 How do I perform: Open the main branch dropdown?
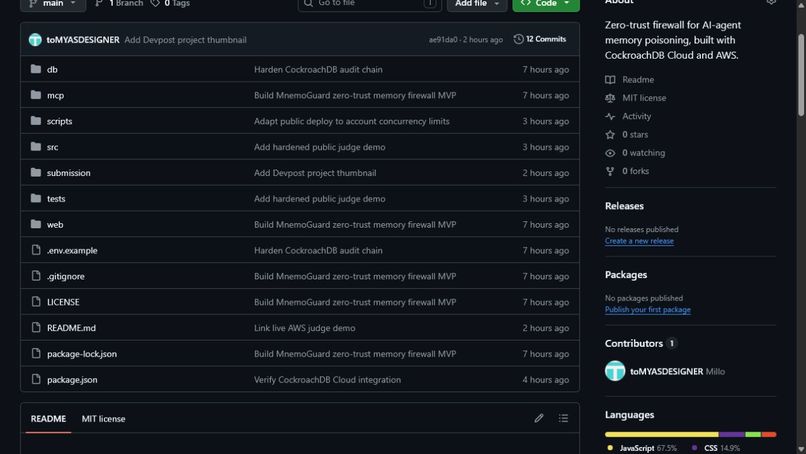coord(53,4)
